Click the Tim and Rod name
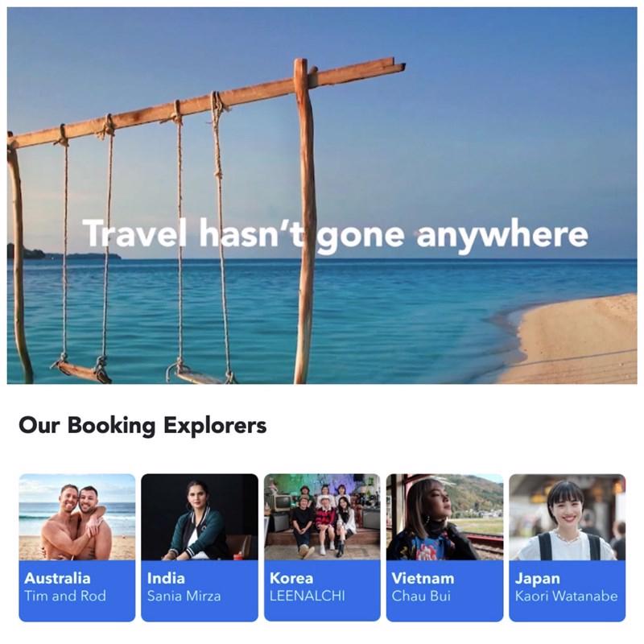644x644 pixels. point(65,596)
